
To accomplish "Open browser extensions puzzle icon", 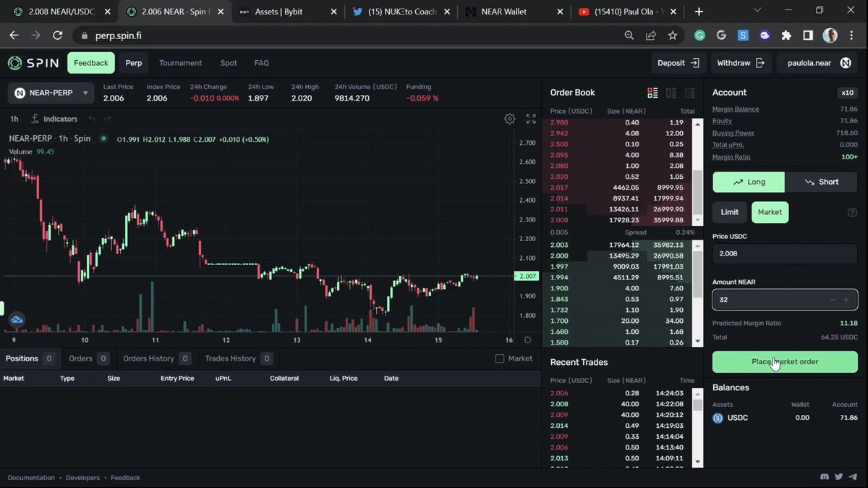I will pyautogui.click(x=787, y=35).
